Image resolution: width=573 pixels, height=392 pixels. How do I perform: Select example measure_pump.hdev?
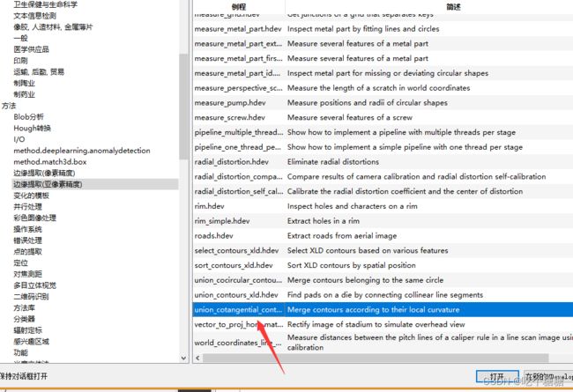point(383,103)
